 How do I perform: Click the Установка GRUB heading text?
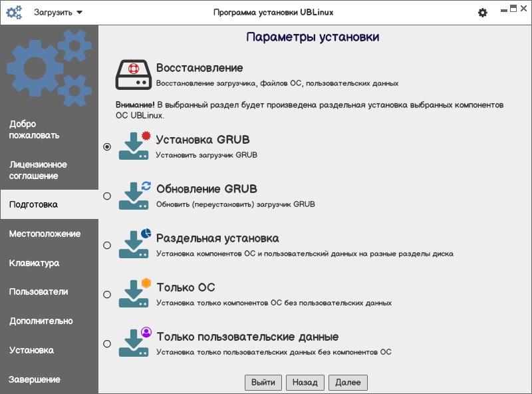203,140
